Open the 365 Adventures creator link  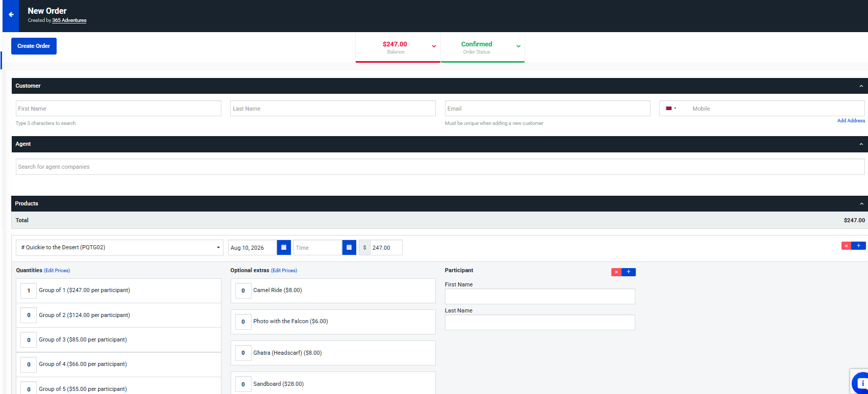point(69,20)
